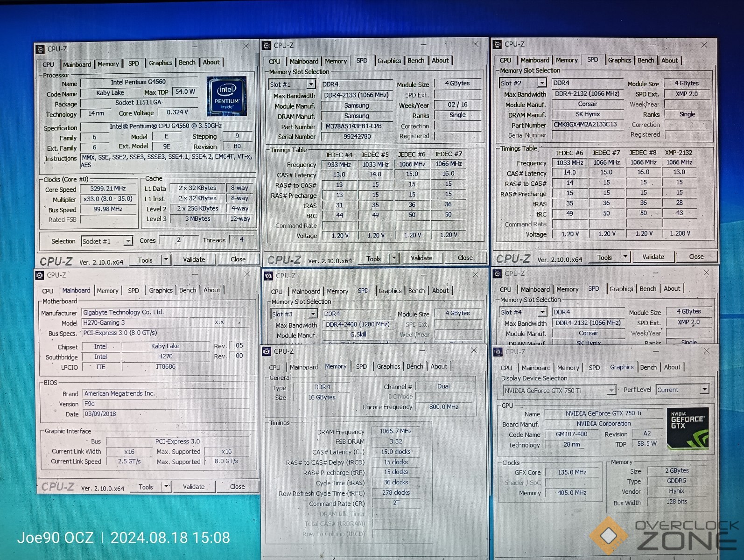Expand the Tools arrow in the Mainboard window
The width and height of the screenshot is (744, 560).
point(166,486)
